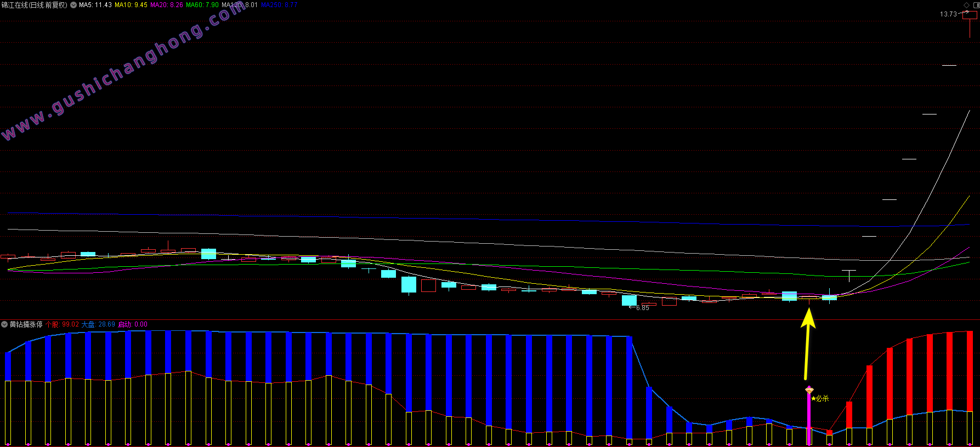This screenshot has height=447, width=980.
Task: Select the MA250: 8.77 label
Action: click(x=279, y=5)
